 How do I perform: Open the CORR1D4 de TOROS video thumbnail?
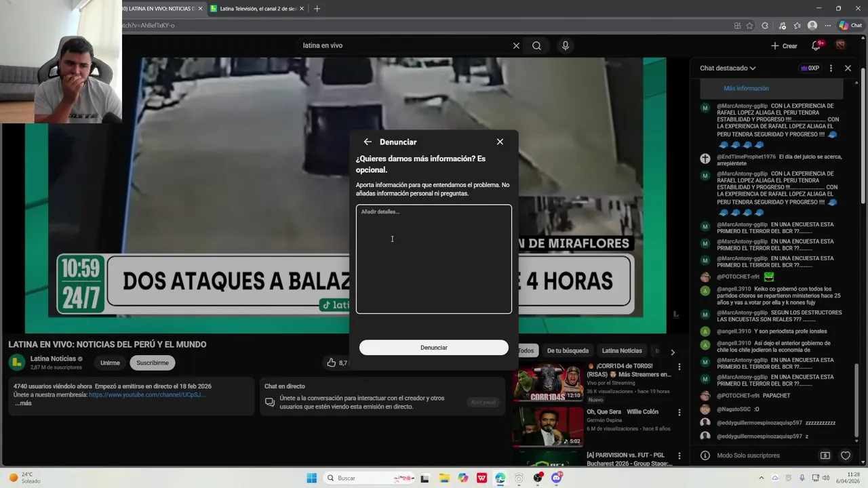[547, 383]
